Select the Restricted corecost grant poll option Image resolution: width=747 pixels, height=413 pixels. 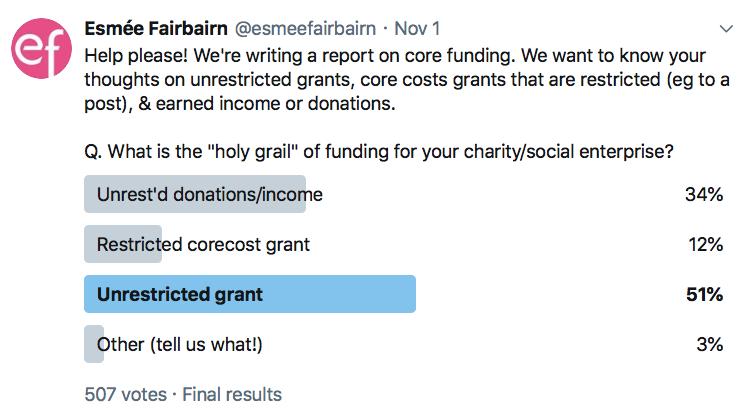point(203,244)
